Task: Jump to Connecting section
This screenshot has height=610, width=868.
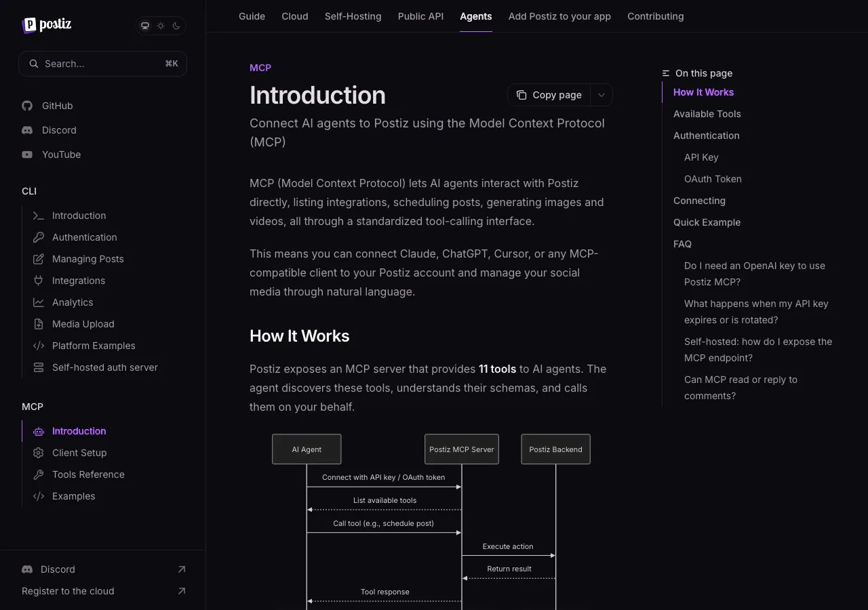Action: [x=699, y=201]
